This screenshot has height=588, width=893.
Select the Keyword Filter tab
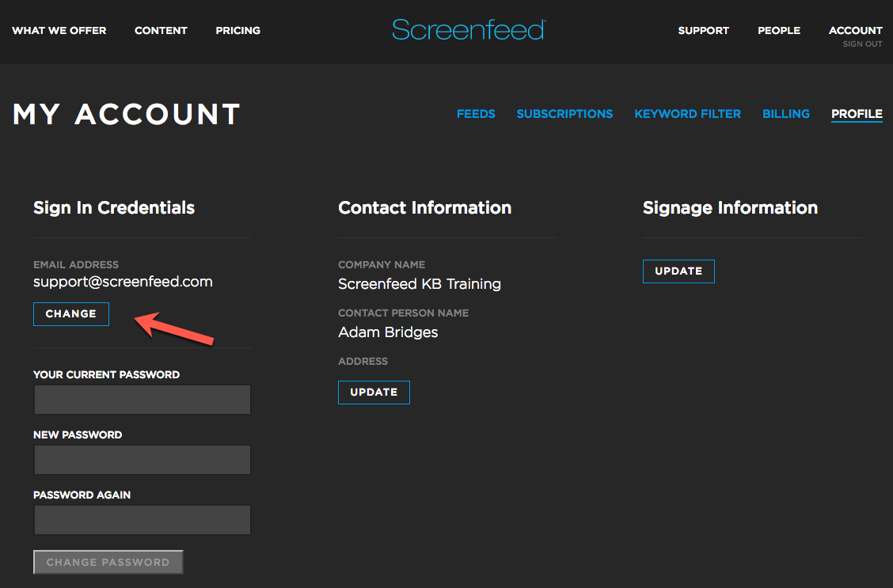[687, 114]
